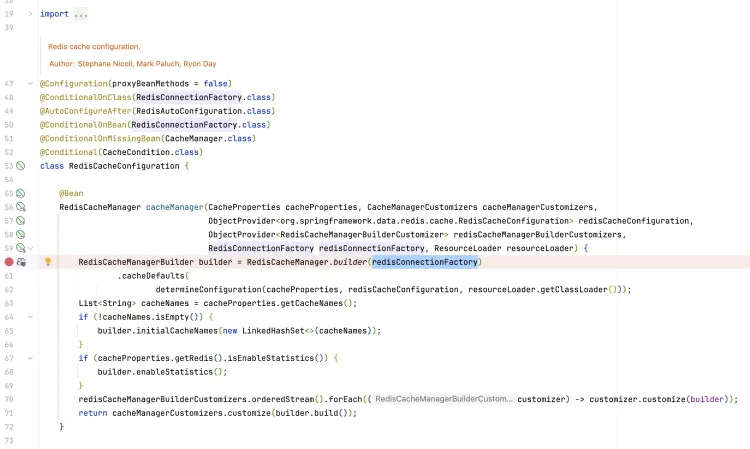Click the highlighted redisConnectionFactory argument on line 60
The width and height of the screenshot is (750, 449).
[425, 262]
